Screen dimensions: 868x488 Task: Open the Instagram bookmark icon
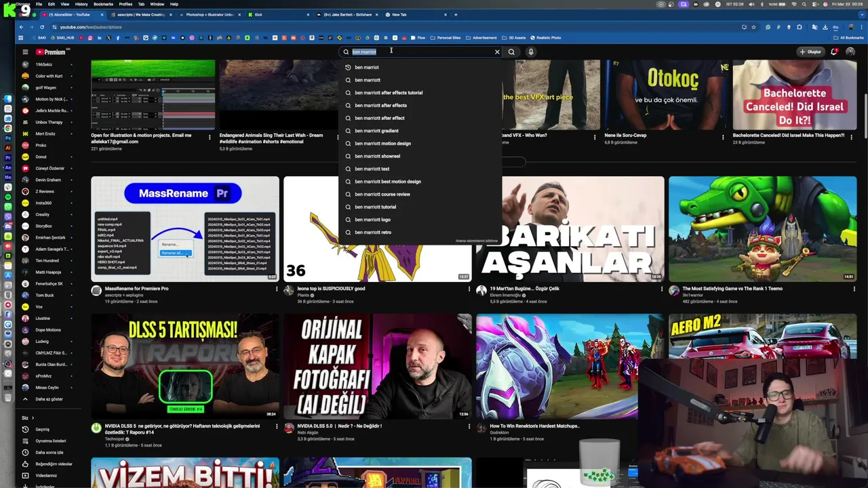point(90,38)
